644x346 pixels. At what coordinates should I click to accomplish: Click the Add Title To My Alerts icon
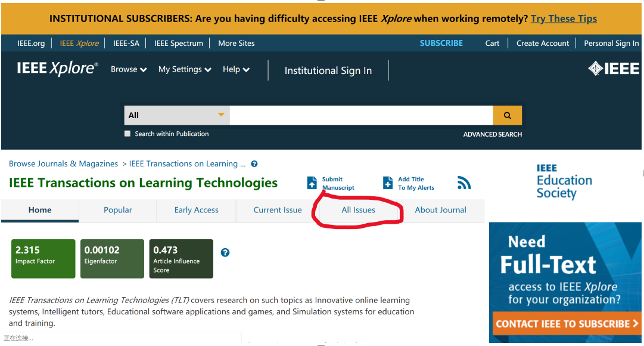pos(388,183)
